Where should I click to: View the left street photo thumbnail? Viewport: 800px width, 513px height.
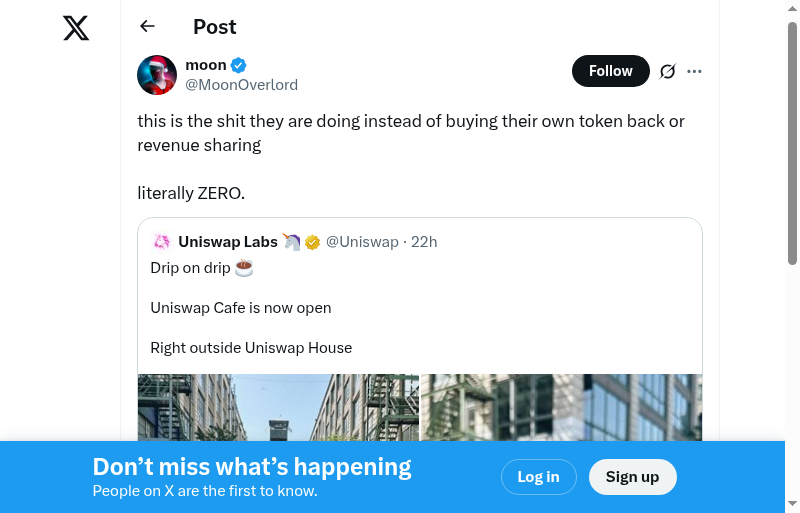point(278,407)
